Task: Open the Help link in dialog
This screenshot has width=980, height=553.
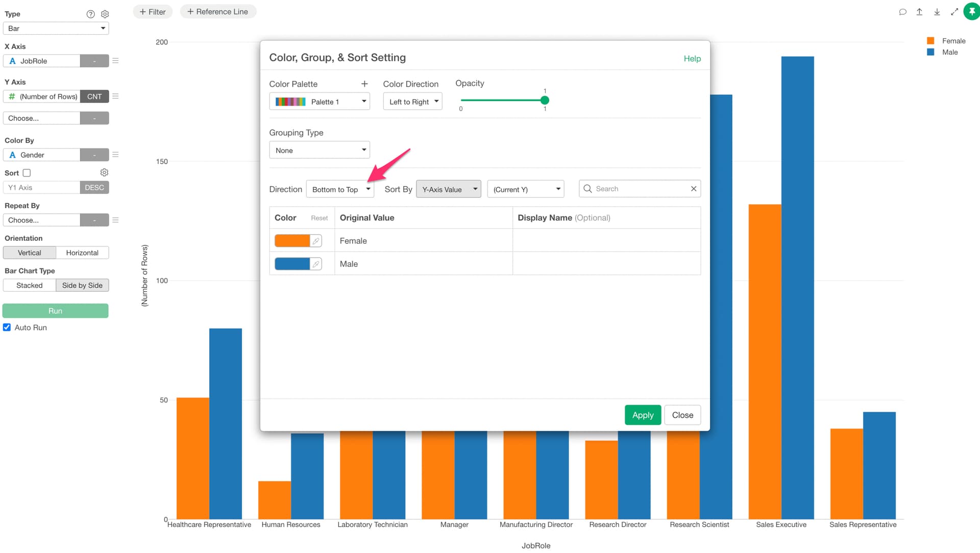Action: pyautogui.click(x=692, y=59)
